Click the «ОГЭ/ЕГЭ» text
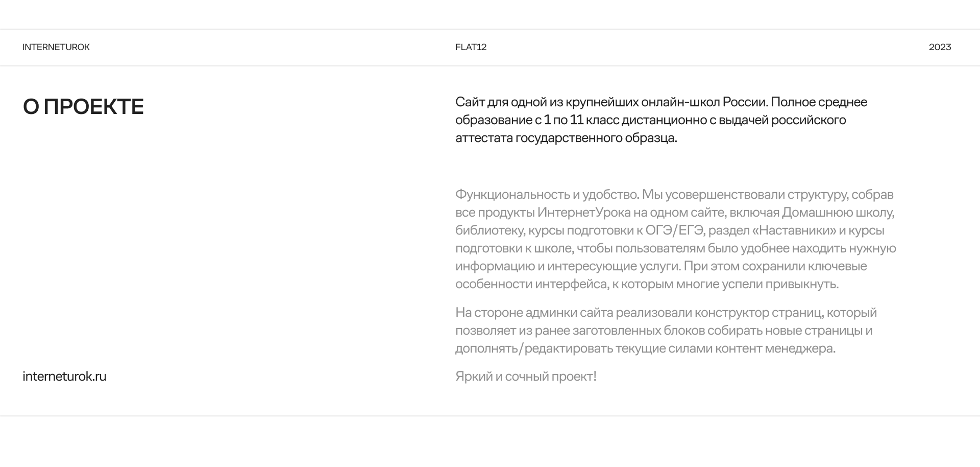This screenshot has width=980, height=467. [x=674, y=230]
